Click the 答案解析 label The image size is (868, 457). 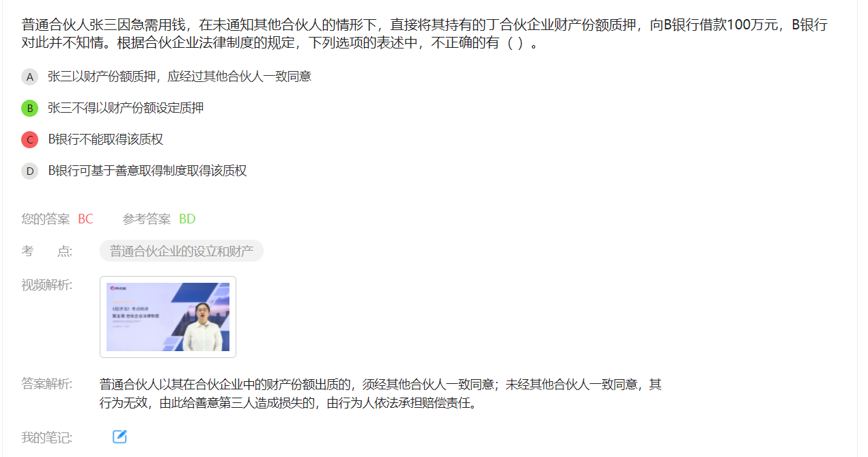47,384
